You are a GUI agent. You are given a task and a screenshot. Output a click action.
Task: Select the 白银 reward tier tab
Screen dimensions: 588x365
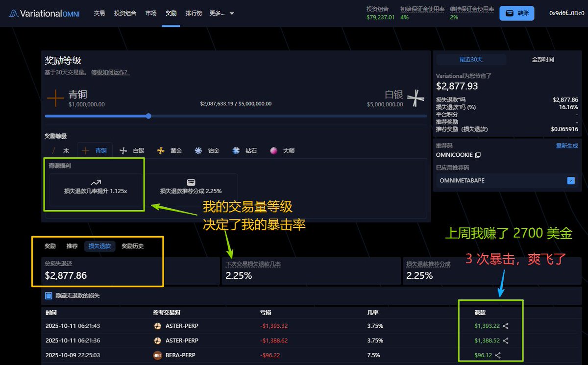coord(132,151)
